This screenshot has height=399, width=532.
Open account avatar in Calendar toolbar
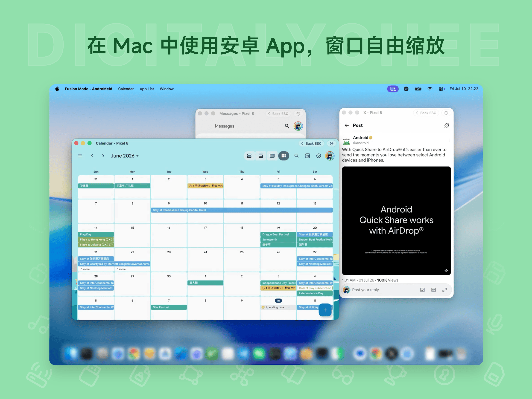click(x=330, y=156)
